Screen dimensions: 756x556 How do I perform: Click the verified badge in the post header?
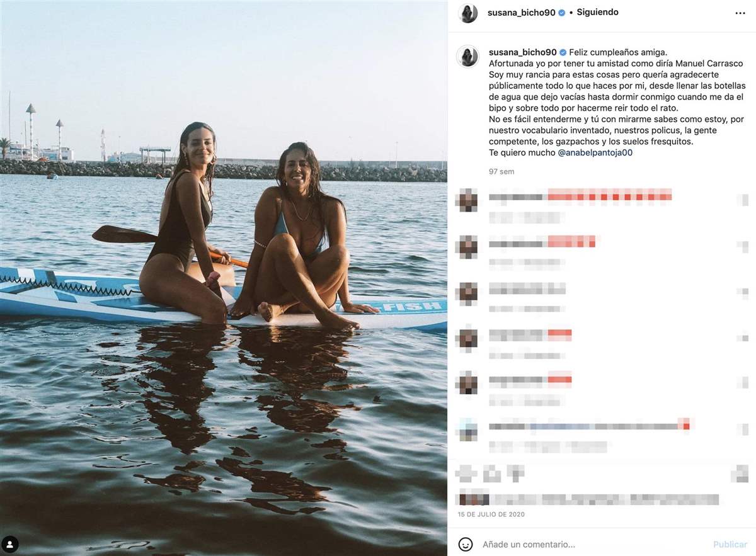(x=561, y=13)
